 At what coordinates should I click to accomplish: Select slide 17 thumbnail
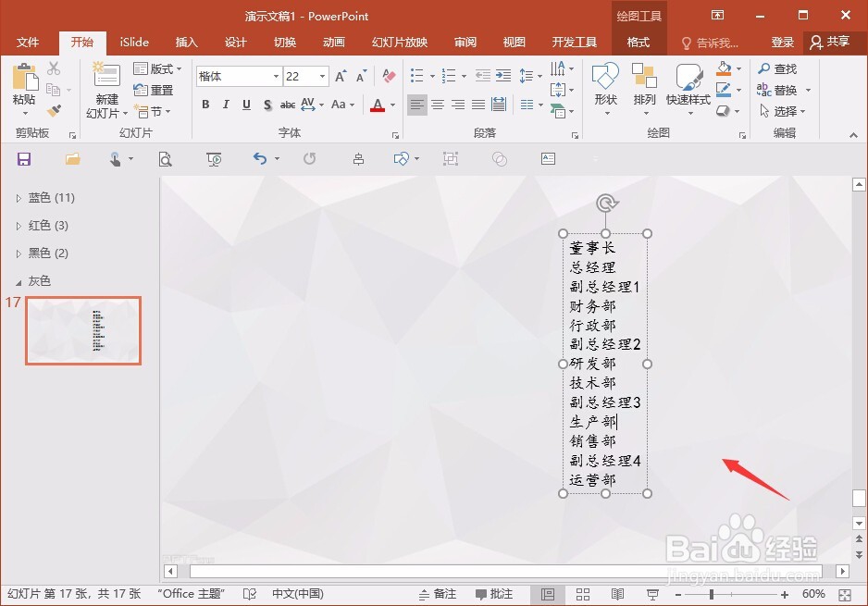(x=83, y=330)
